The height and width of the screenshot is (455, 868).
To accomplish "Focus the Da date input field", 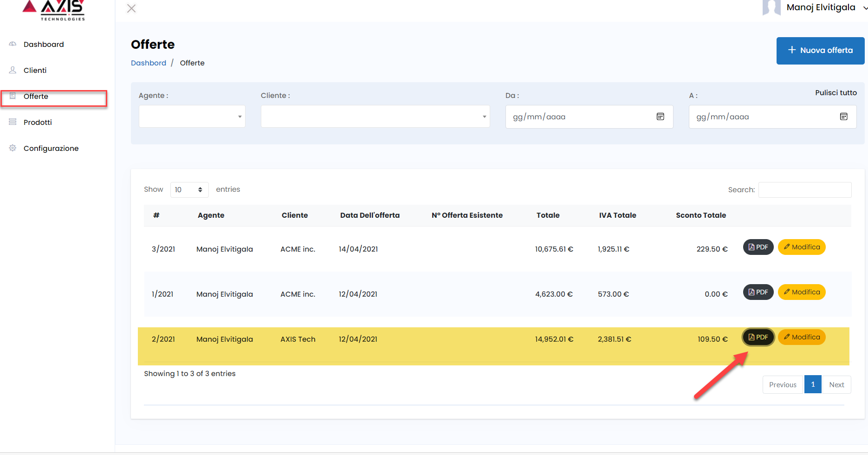I will click(589, 117).
